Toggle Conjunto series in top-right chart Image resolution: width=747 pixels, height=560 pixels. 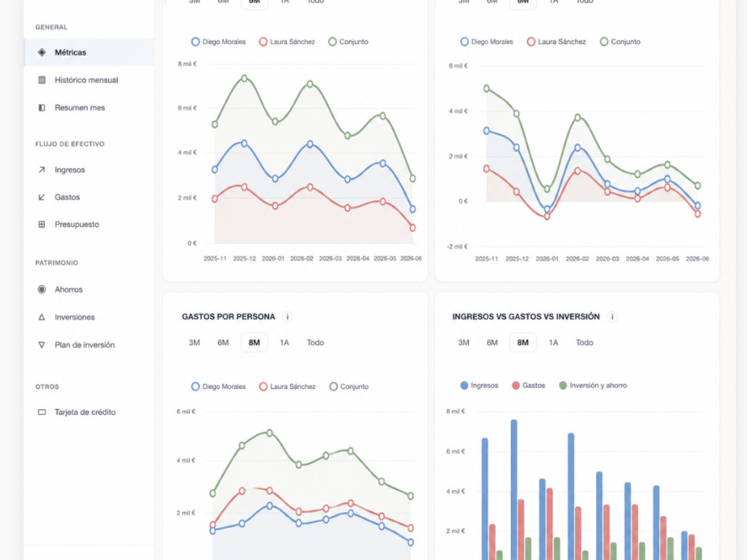(x=620, y=42)
